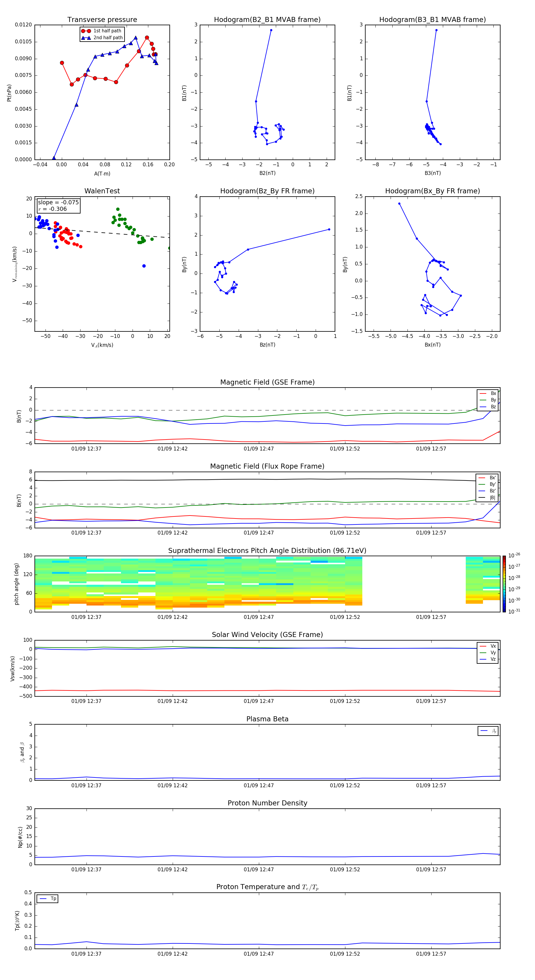Image resolution: width=535 pixels, height=980 pixels.
Task: Click the 'Magnetic Field (GSE Frame)' title
Action: (x=267, y=382)
